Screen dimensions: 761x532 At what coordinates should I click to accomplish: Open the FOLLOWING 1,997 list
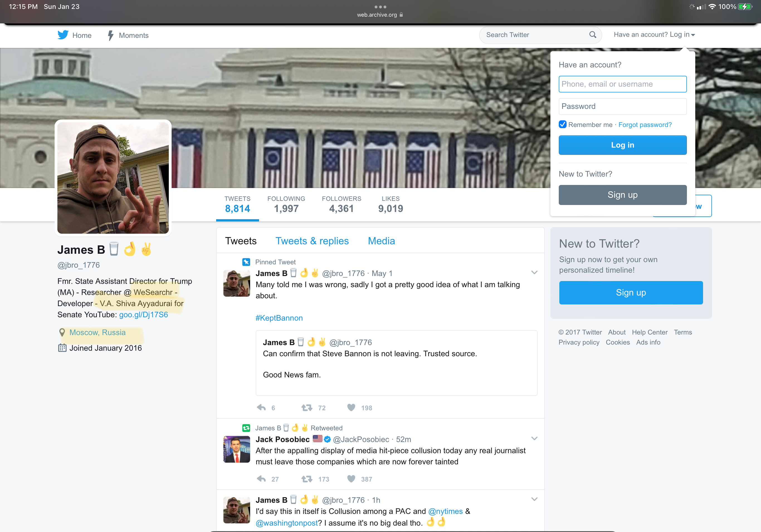pos(286,204)
